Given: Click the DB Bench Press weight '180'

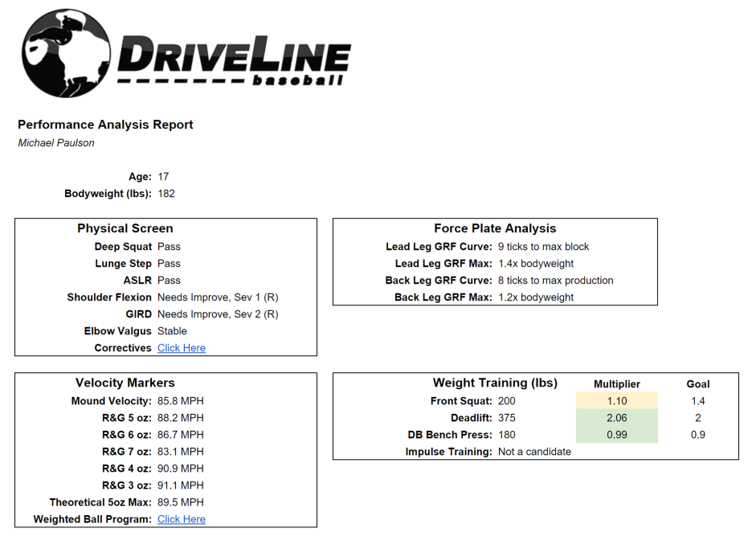Looking at the screenshot, I should point(507,435).
